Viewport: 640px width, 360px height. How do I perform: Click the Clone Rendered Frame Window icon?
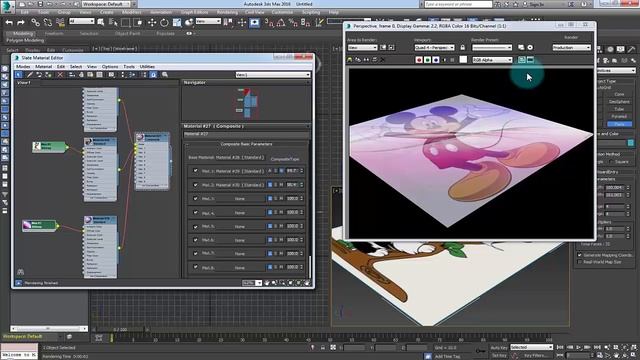(x=366, y=60)
